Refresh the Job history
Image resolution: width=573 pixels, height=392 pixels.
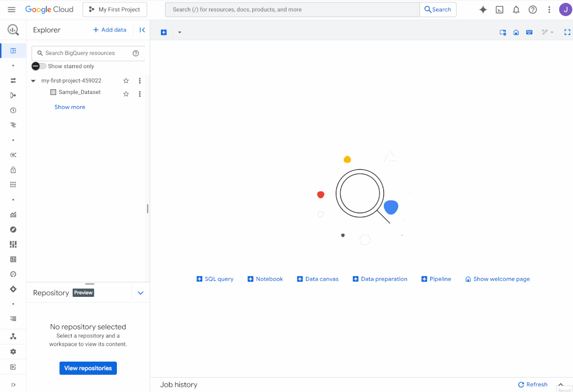pyautogui.click(x=533, y=385)
